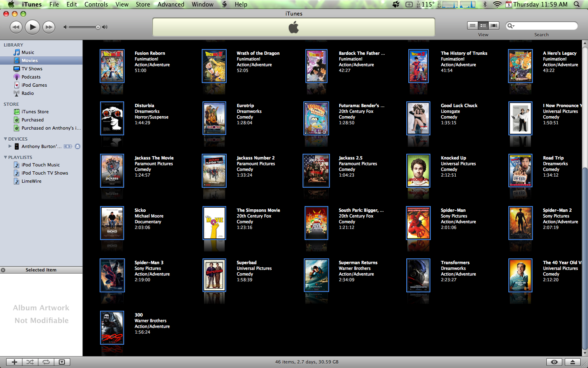
Task: Toggle repeat button at bottom
Action: (x=46, y=362)
